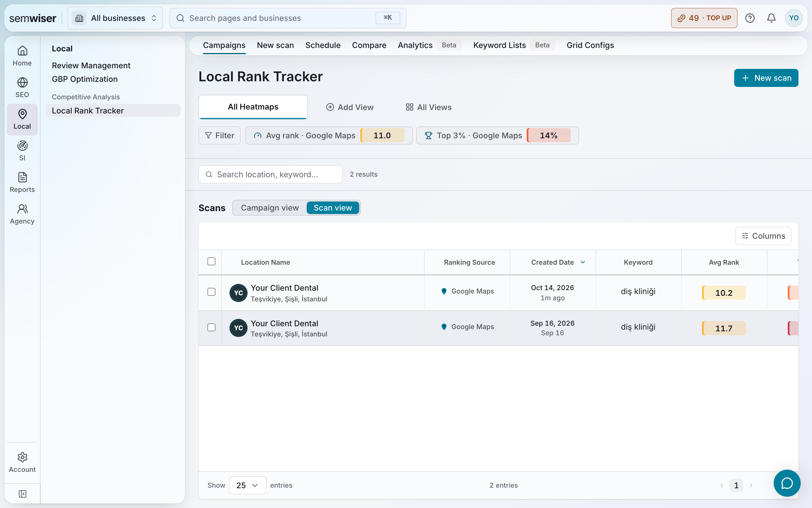Open the Grid Configs tab
The height and width of the screenshot is (508, 812).
pyautogui.click(x=590, y=45)
